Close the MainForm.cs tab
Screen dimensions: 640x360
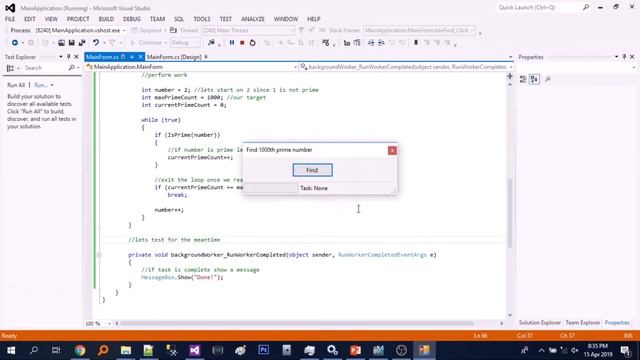[140, 57]
